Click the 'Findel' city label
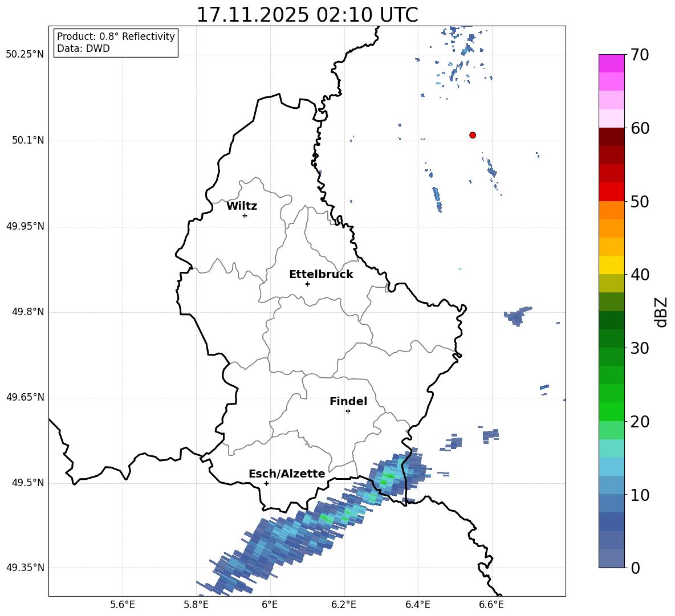Viewport: 675px width, 616px height. tap(348, 401)
